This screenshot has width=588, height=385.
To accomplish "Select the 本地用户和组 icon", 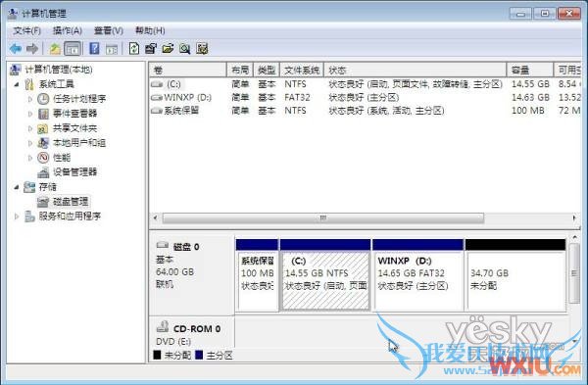I will (43, 143).
